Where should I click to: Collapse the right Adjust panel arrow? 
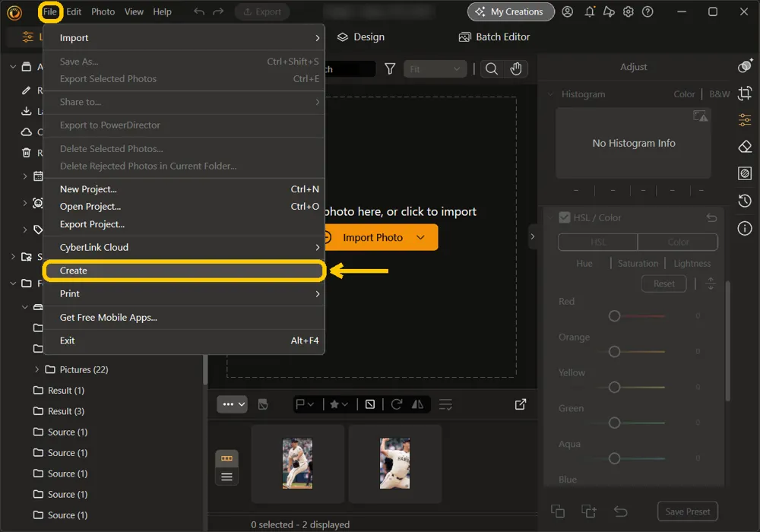pos(532,236)
